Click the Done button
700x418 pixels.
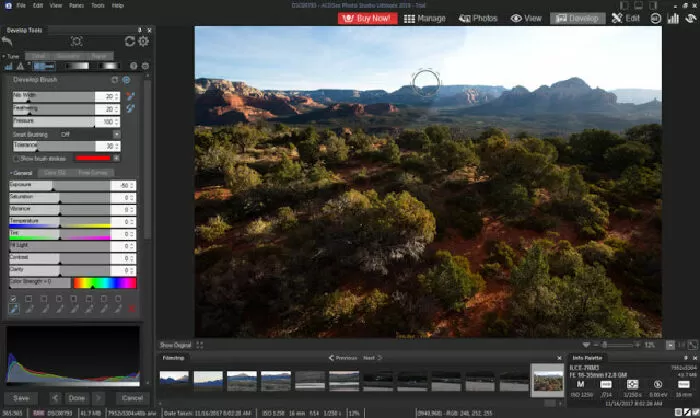pyautogui.click(x=76, y=398)
